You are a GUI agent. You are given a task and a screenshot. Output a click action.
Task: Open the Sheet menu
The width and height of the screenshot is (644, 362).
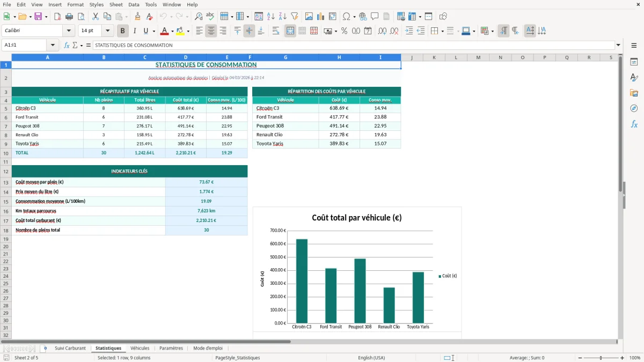coord(116,4)
